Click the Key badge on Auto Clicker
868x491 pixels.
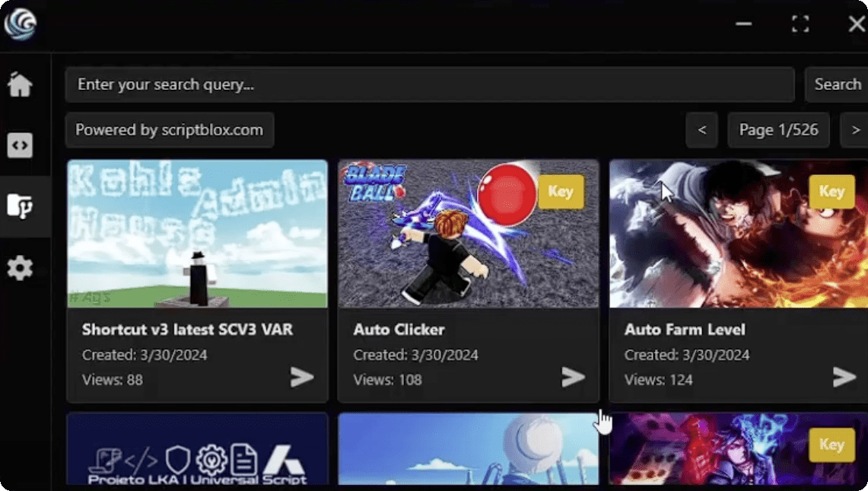click(561, 192)
